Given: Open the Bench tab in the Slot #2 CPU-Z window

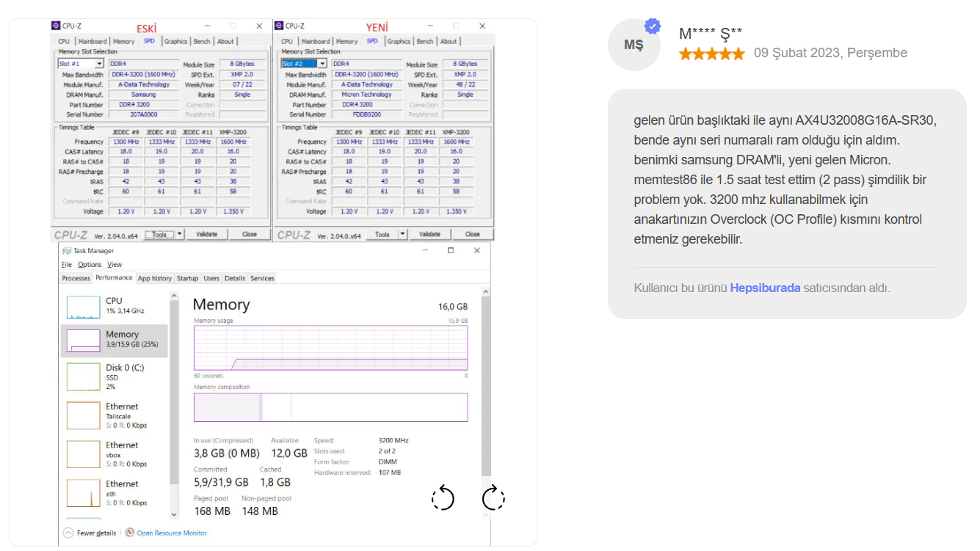Looking at the screenshot, I should tap(425, 42).
